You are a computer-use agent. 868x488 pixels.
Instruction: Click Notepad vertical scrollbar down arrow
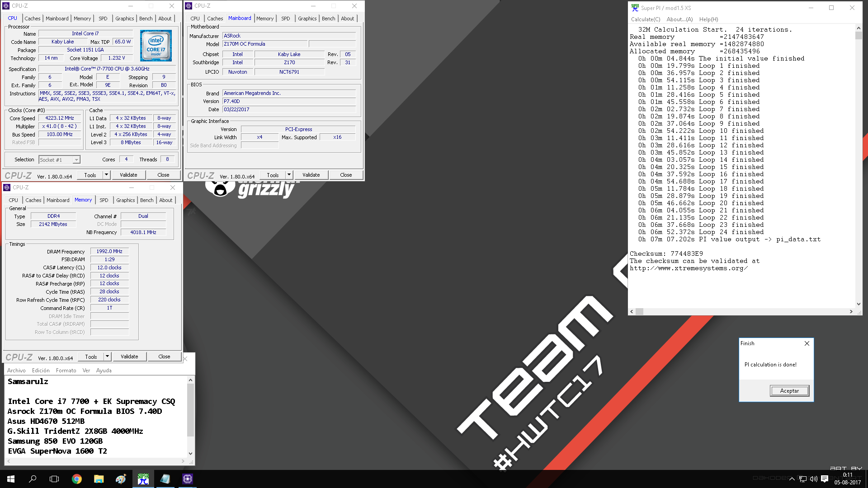[x=191, y=454]
